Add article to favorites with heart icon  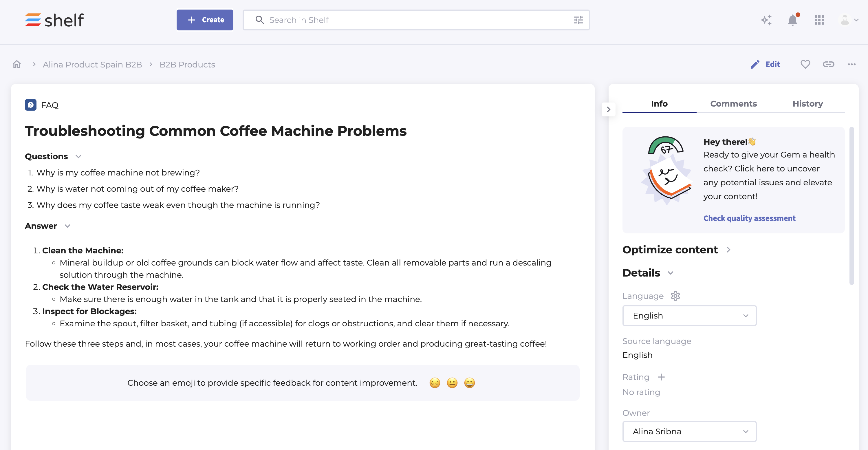coord(805,64)
